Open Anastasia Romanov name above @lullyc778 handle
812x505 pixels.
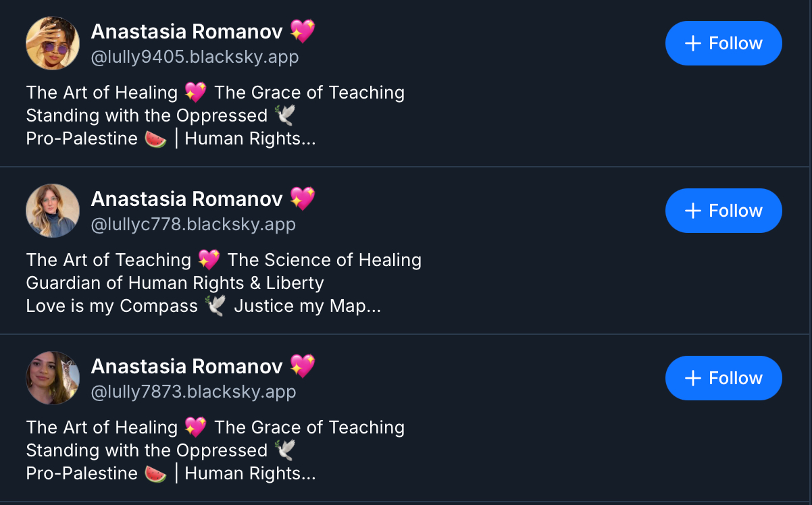click(x=186, y=198)
